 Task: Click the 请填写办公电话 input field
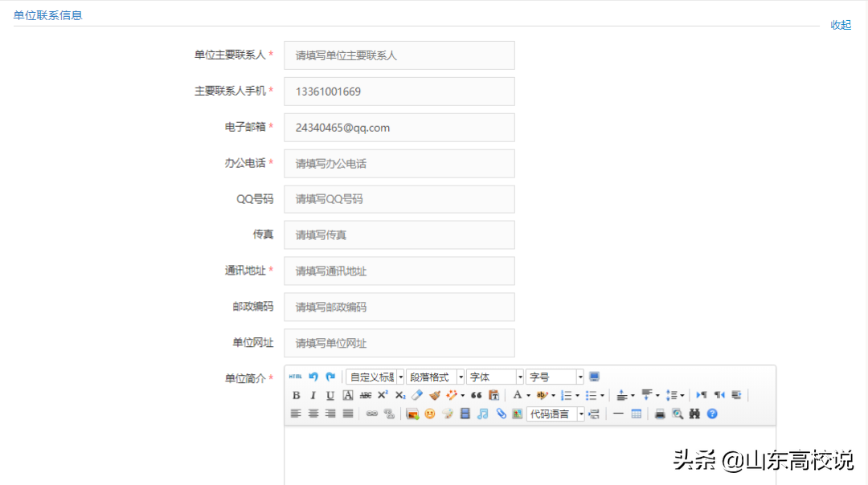[x=399, y=163]
